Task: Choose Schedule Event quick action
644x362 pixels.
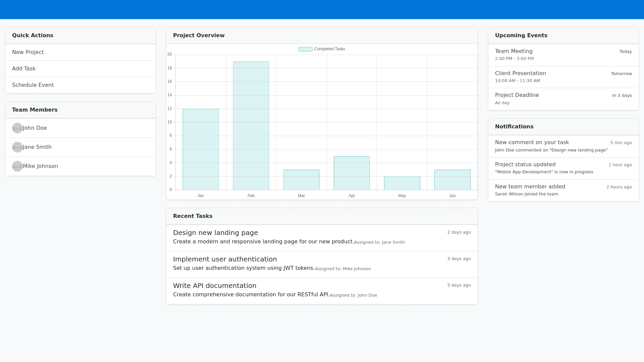Action: [33, 85]
